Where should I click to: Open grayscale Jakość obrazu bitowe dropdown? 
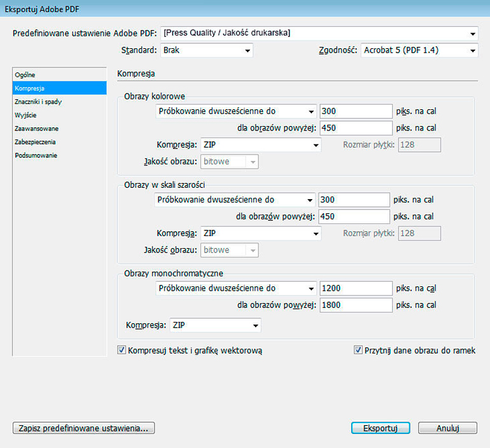coord(229,250)
